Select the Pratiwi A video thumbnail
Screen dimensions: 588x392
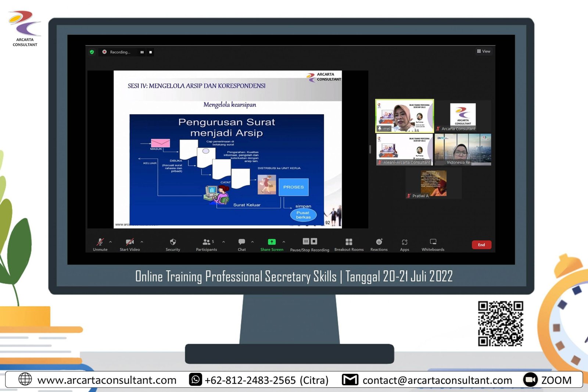click(434, 184)
